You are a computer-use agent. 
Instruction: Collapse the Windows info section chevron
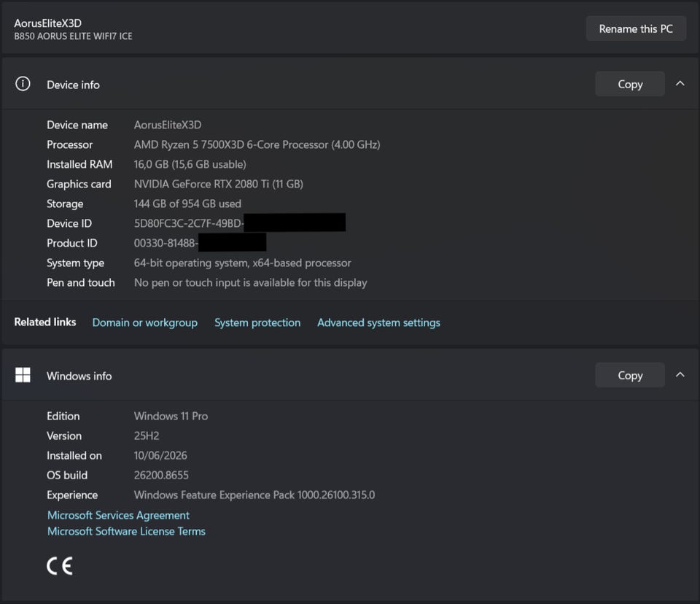click(x=680, y=375)
